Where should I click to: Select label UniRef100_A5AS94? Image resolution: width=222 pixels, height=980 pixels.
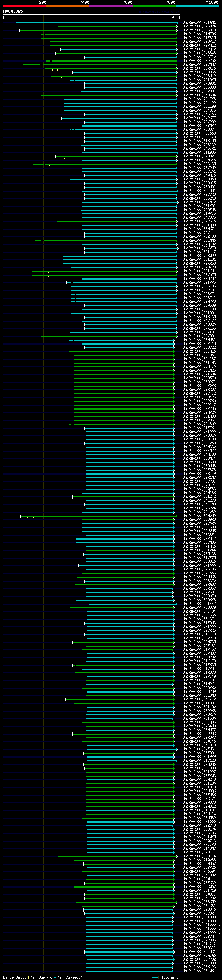tap(199, 95)
